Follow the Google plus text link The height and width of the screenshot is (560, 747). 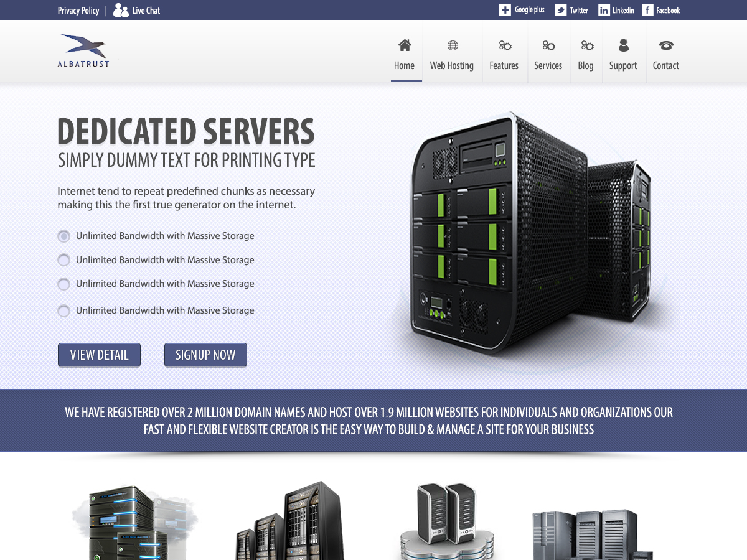pyautogui.click(x=530, y=10)
